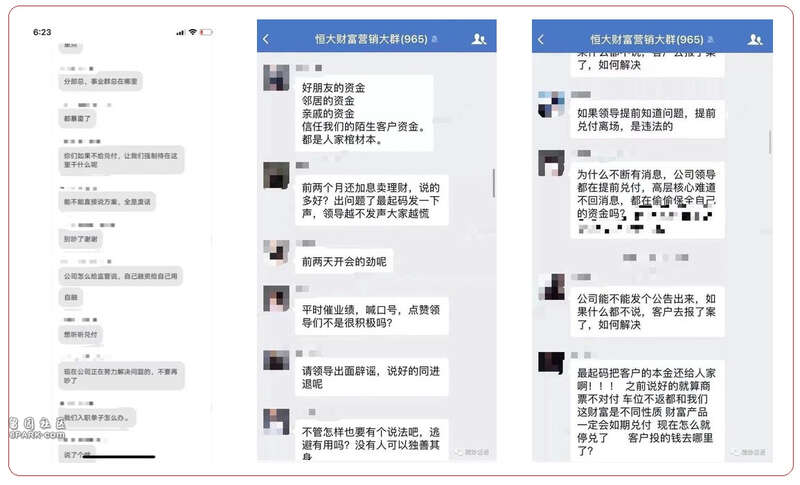Open avatar beside 好朋友的资金 message
Viewport: 800px width, 485px height.
point(276,78)
